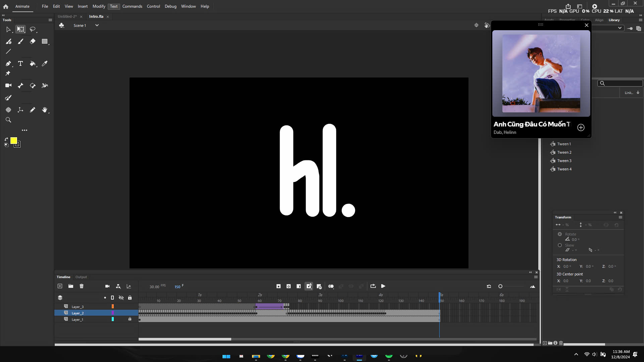Click the Library search field
Viewport: 644px width, 362px height.
point(620,84)
